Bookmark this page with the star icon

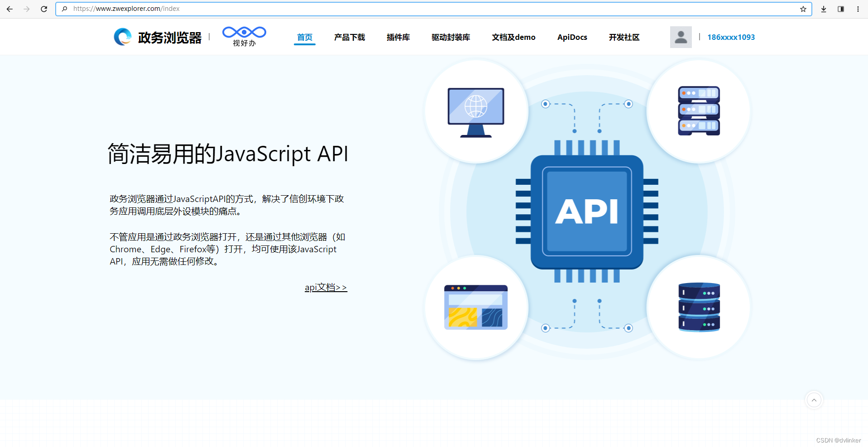pos(803,9)
